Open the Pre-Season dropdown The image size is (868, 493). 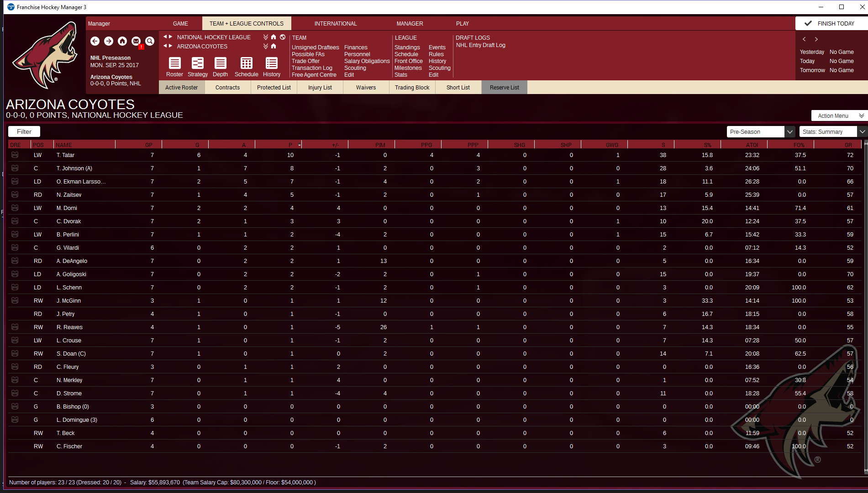[x=761, y=132]
